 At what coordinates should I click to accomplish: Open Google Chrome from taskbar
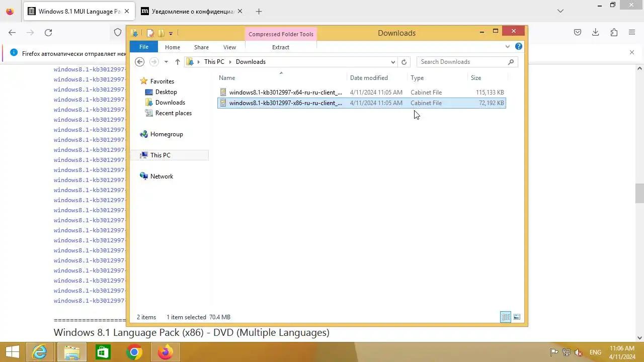[x=134, y=352]
